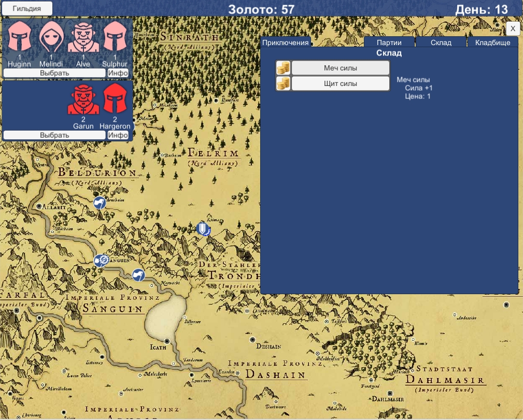523x420 pixels.
Task: Click the Золото: 57 gold counter
Action: click(x=261, y=9)
